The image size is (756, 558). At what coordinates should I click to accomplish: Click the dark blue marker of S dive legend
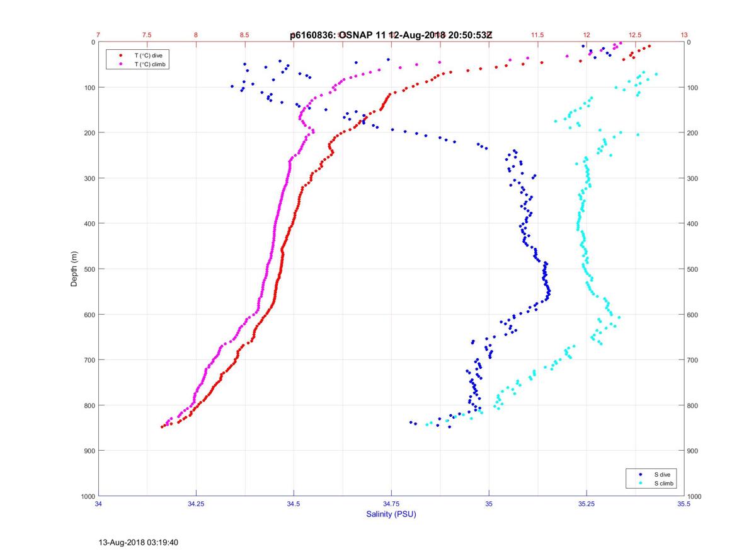641,474
